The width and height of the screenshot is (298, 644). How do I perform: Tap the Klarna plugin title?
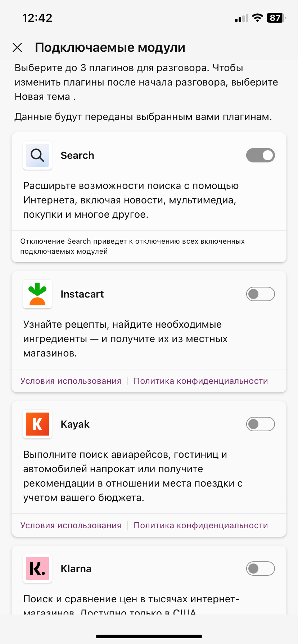[x=76, y=569]
